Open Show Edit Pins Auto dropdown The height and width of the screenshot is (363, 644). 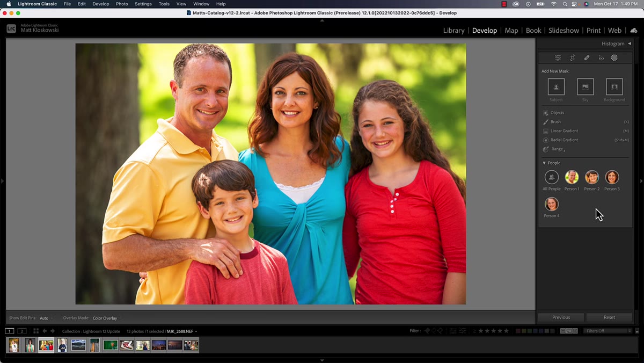click(45, 318)
